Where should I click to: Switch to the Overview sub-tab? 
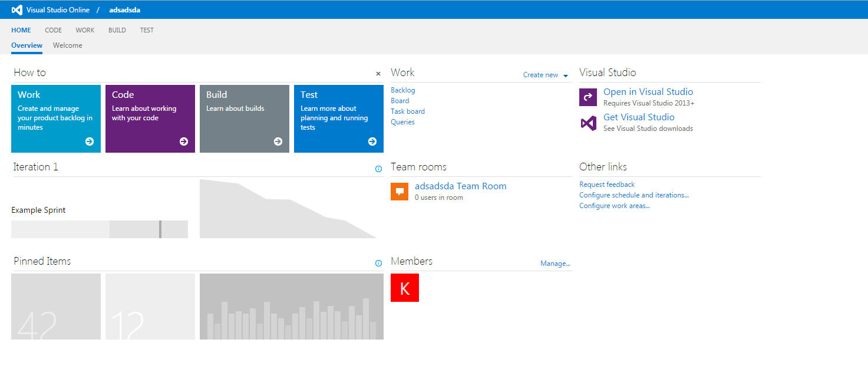pos(27,45)
